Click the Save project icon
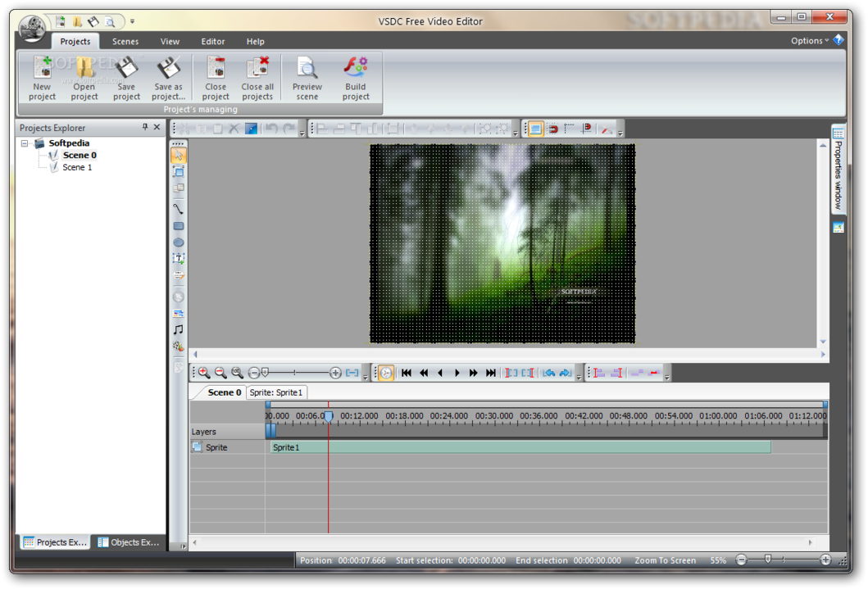The width and height of the screenshot is (868, 589). pos(126,67)
